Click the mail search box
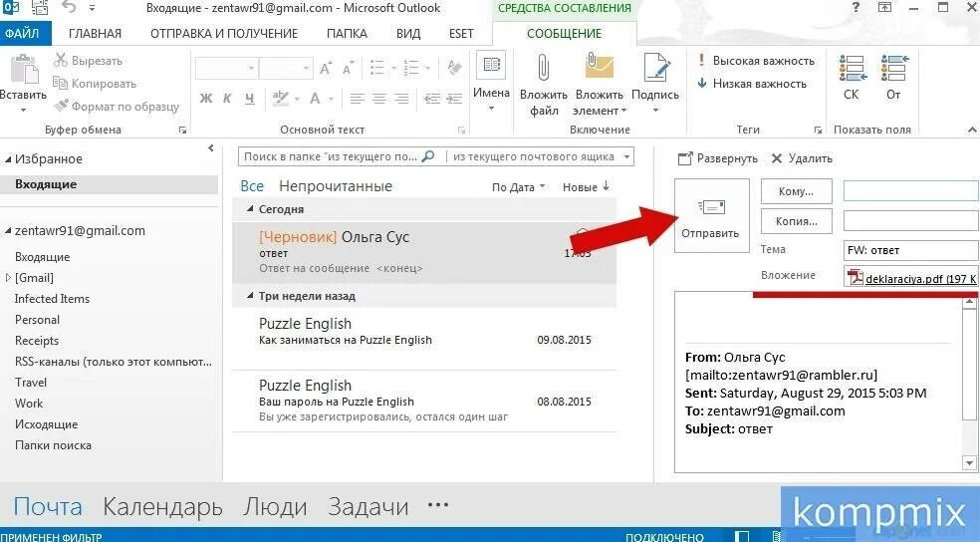This screenshot has height=542, width=980. coord(342,156)
